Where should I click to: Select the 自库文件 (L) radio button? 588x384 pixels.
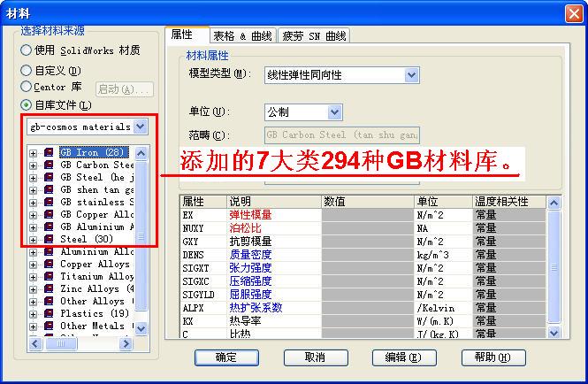click(26, 104)
